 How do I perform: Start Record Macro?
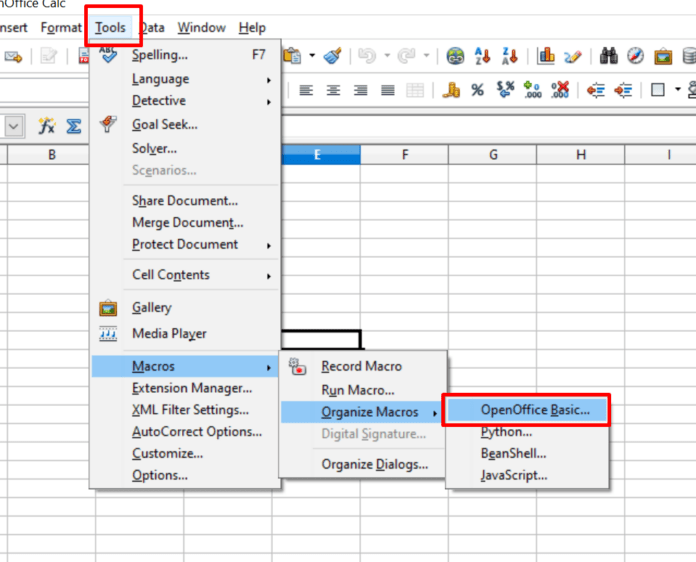pyautogui.click(x=362, y=366)
